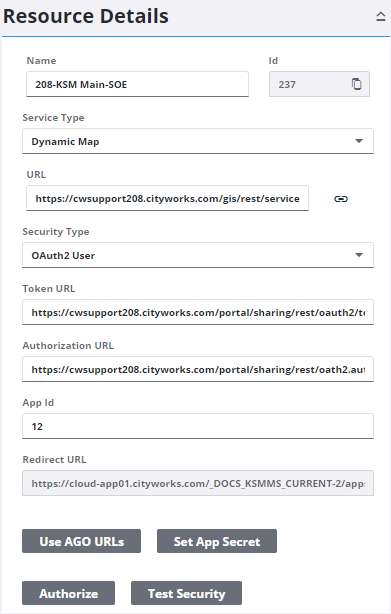Click the Authorization URL field

(198, 369)
